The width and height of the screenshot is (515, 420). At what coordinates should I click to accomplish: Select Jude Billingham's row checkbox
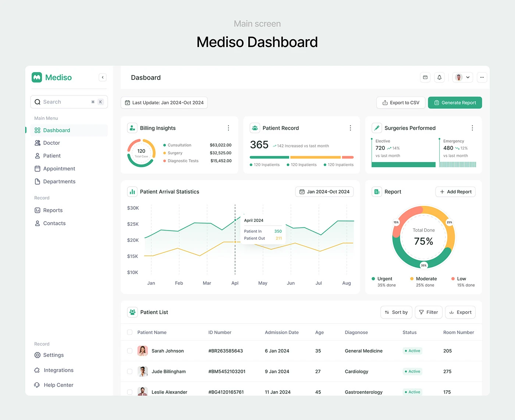click(130, 371)
